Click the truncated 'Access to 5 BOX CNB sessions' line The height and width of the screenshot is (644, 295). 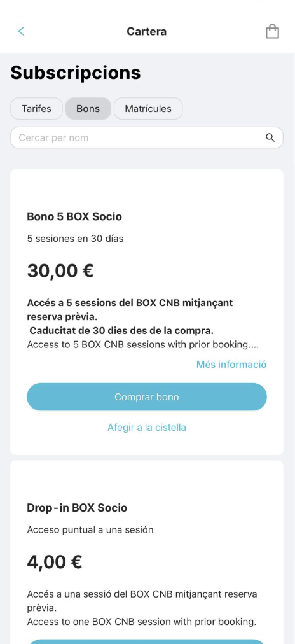point(143,344)
